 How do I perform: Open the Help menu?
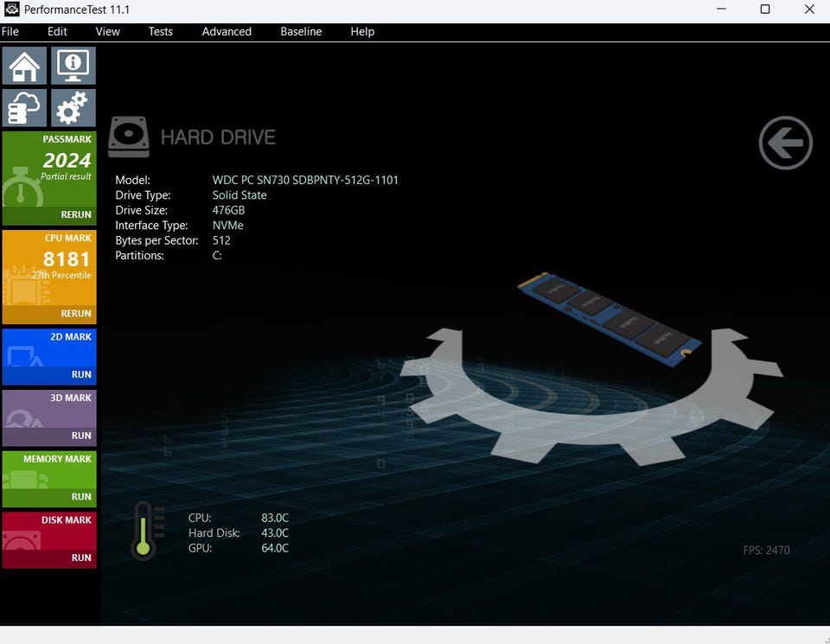pos(362,32)
